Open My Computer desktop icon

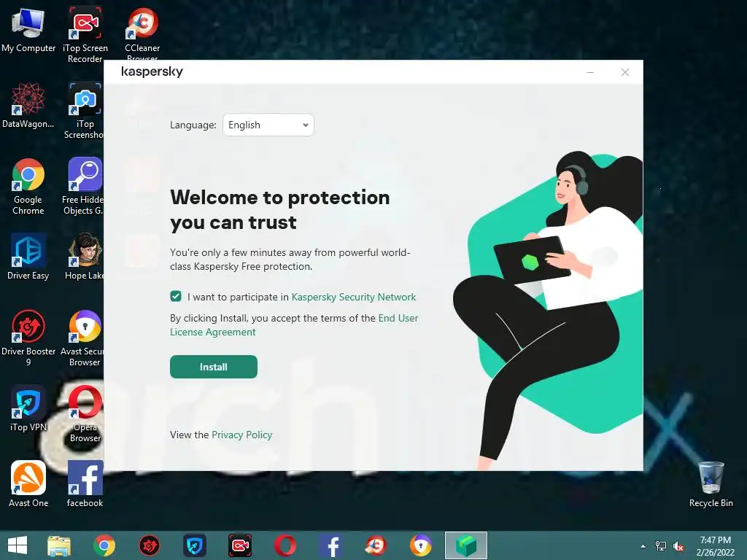pyautogui.click(x=28, y=30)
